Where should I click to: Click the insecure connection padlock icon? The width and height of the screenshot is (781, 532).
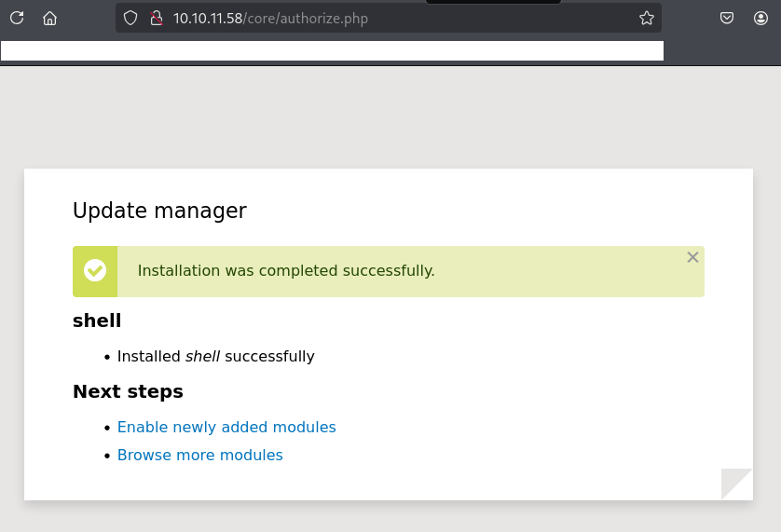pyautogui.click(x=156, y=18)
